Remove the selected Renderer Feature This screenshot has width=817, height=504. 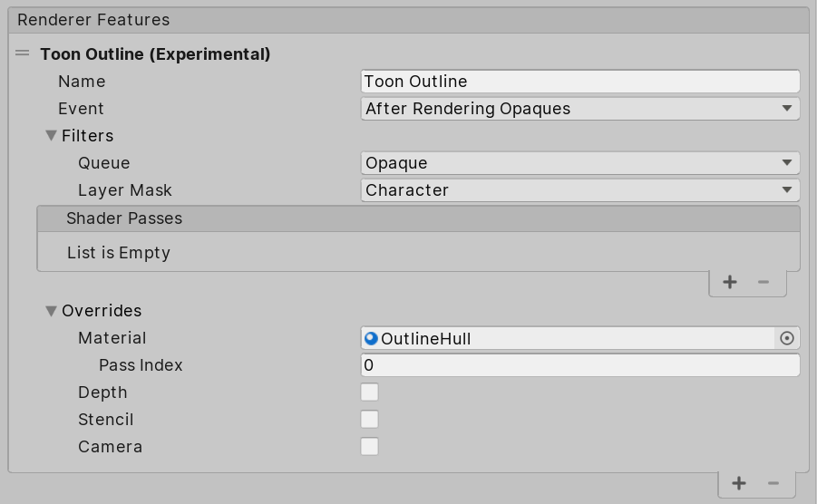point(773,483)
